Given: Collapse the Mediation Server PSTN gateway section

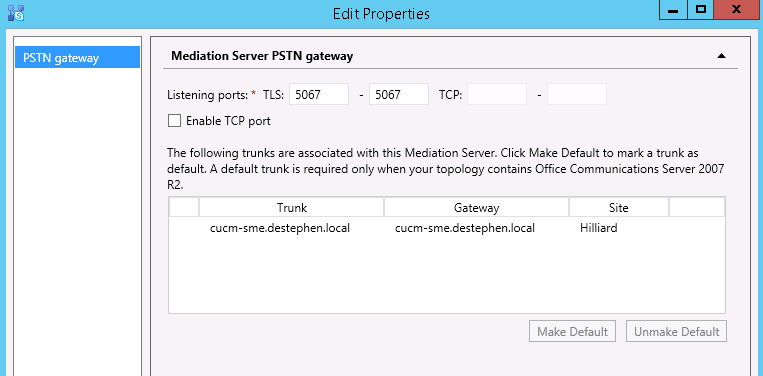Looking at the screenshot, I should [x=721, y=56].
